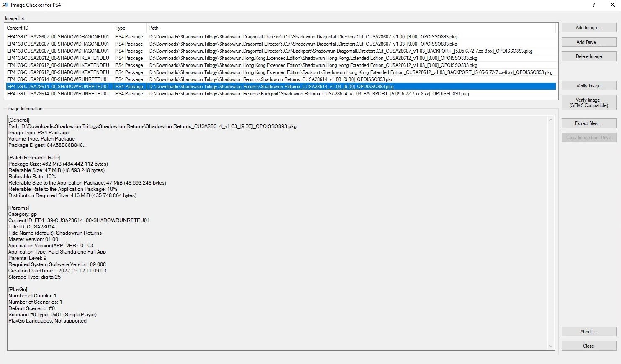Click the Required System Software Version line
The height and width of the screenshot is (364, 621).
tap(57, 264)
